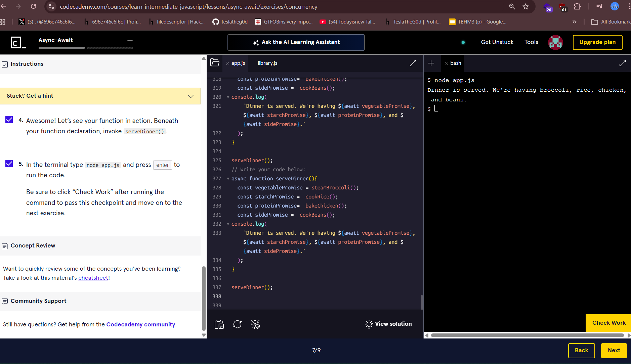Switch to the library.js tab
Screen dimensions: 631x364
click(267, 63)
